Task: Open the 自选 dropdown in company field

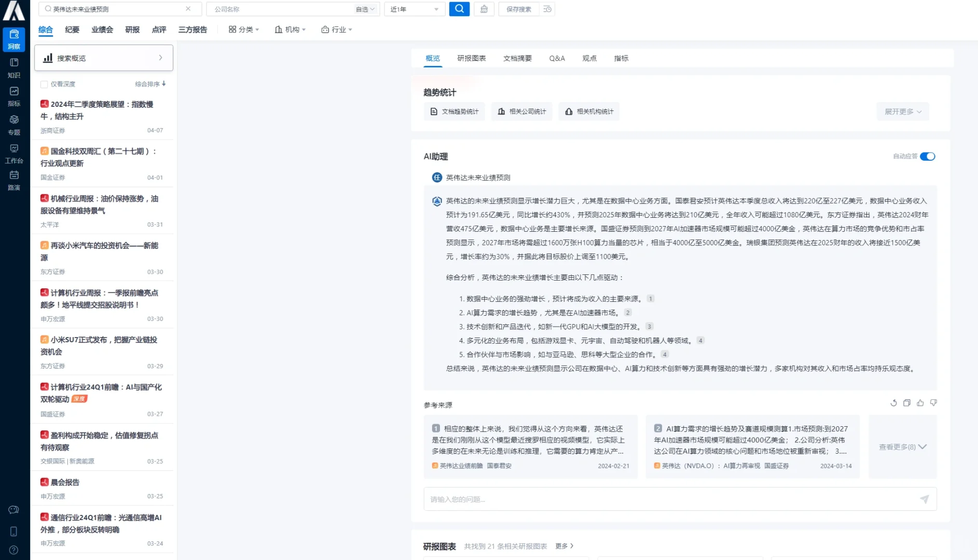Action: 365,9
